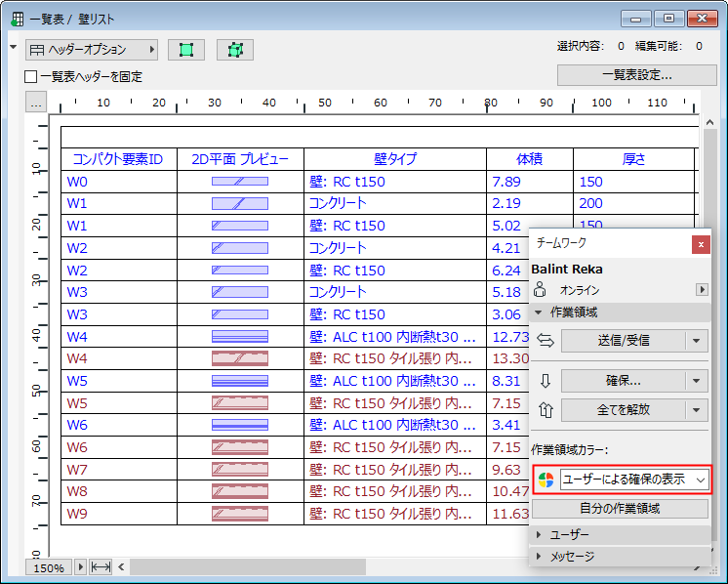Click the 全てを解放 button
The height and width of the screenshot is (584, 728).
click(623, 410)
